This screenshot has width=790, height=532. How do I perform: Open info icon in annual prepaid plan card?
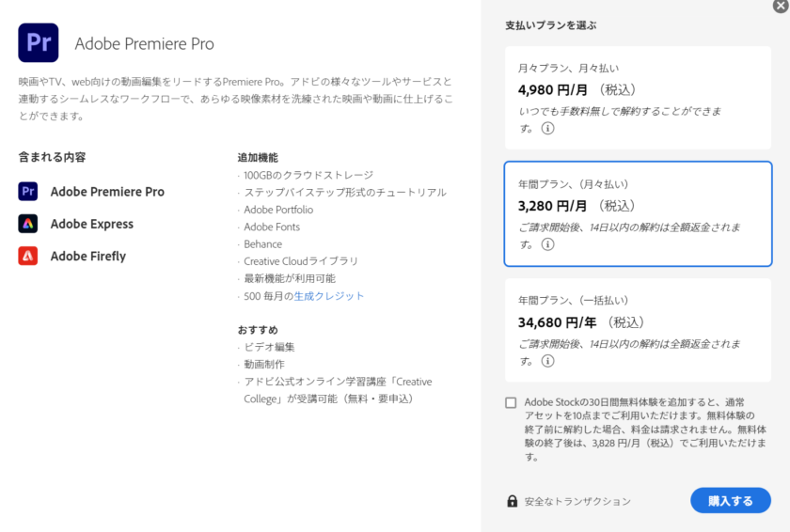[547, 360]
